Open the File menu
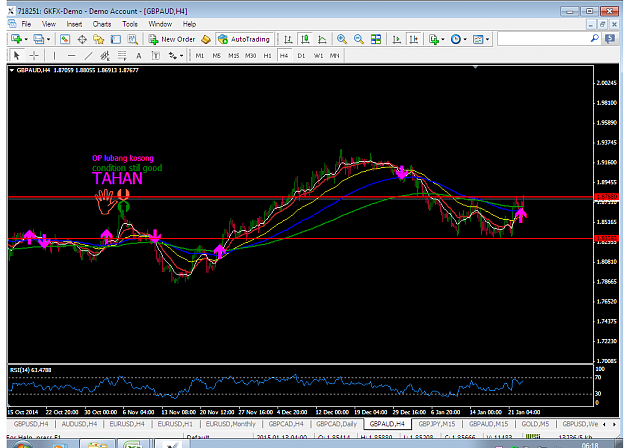This screenshot has width=625, height=448. (x=26, y=24)
